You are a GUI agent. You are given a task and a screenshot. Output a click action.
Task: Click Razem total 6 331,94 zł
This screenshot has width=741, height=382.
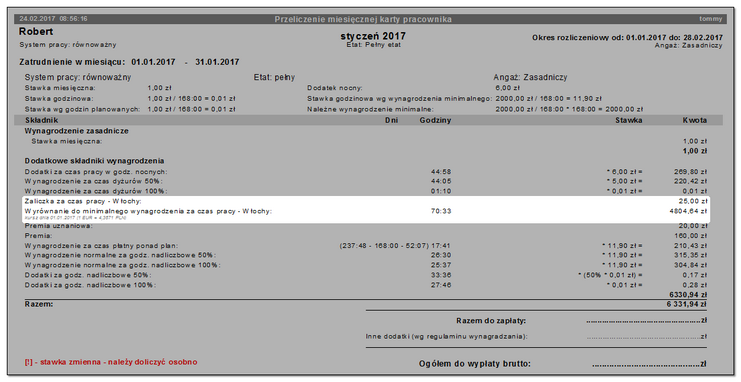pos(687,304)
